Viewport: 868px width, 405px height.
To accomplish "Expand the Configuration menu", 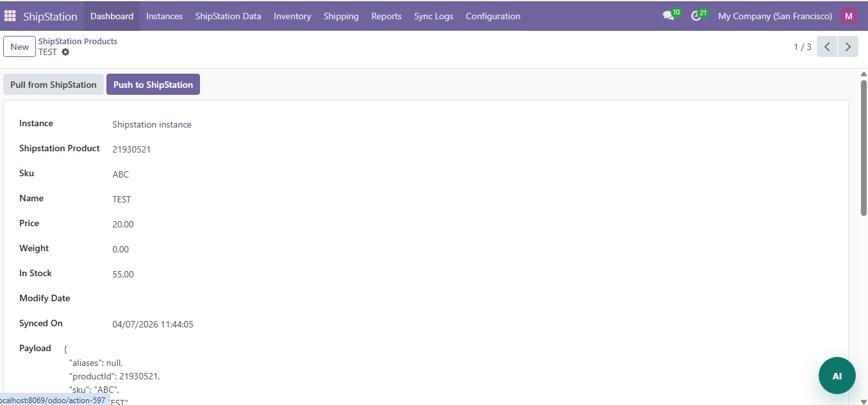I will click(x=493, y=16).
